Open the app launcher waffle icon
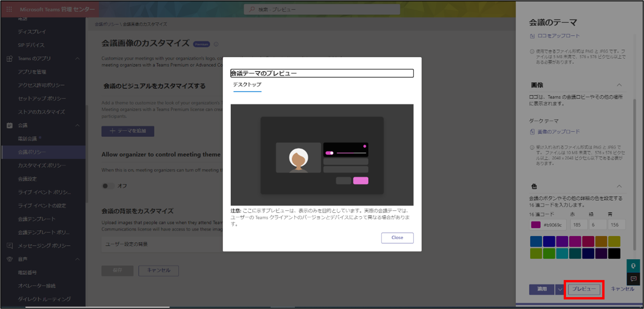The height and width of the screenshot is (309, 644). pyautogui.click(x=9, y=9)
